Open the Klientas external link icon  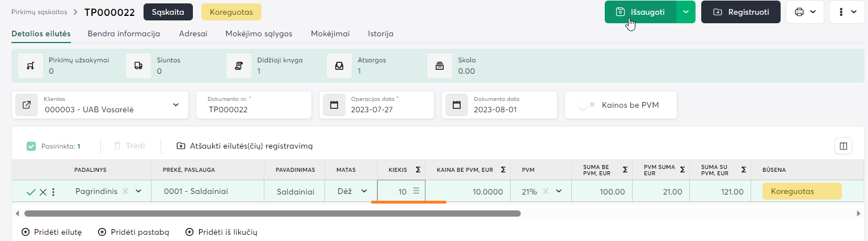tap(27, 105)
